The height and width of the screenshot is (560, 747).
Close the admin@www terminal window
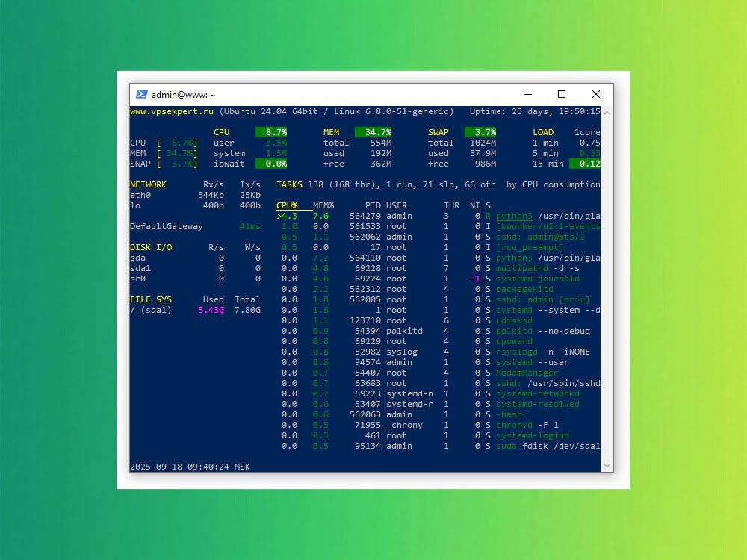[596, 94]
